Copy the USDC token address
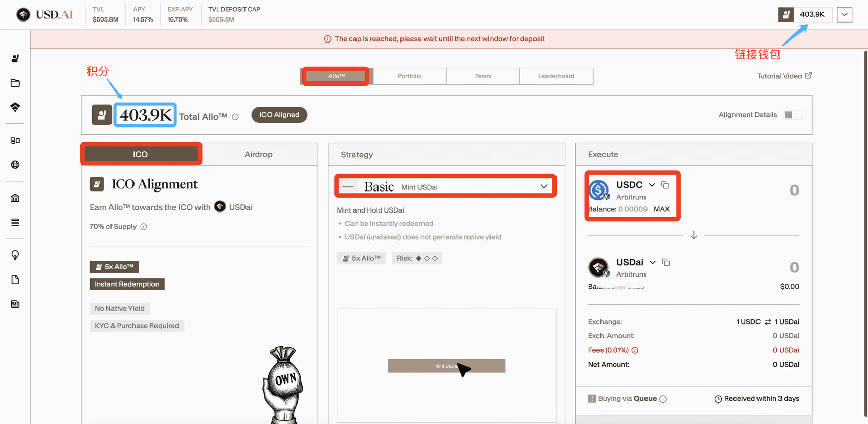 (665, 185)
